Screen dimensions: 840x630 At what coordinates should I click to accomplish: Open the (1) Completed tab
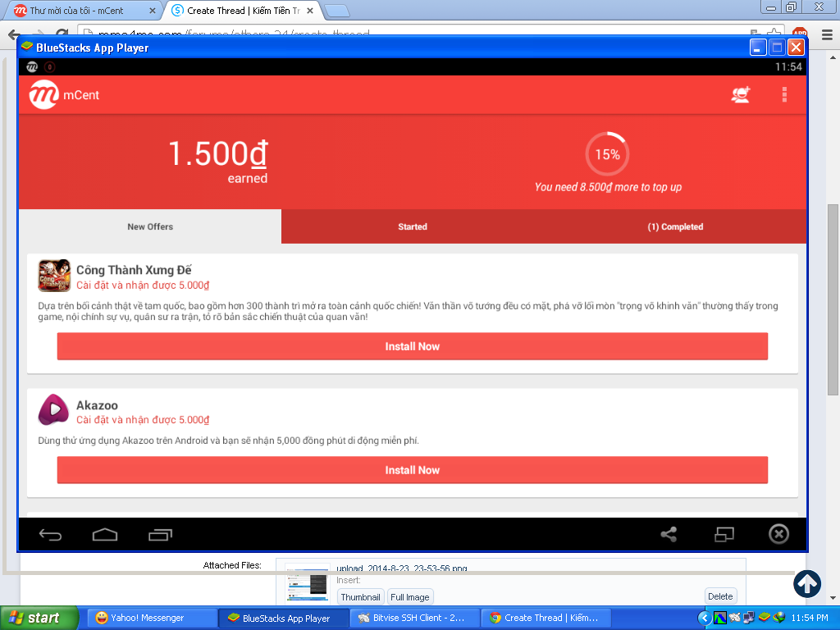pos(675,226)
